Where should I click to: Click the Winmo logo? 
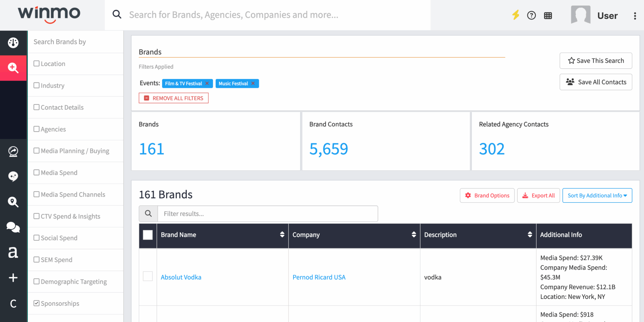pos(49,15)
